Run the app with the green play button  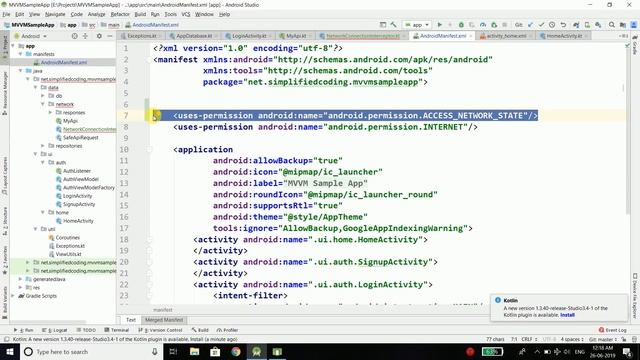(440, 25)
